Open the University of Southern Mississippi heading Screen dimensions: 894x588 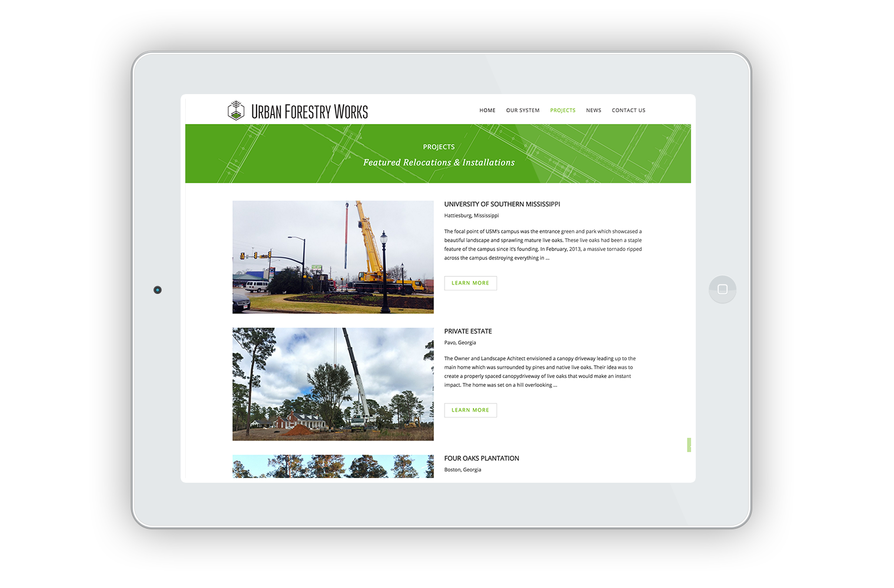click(502, 205)
